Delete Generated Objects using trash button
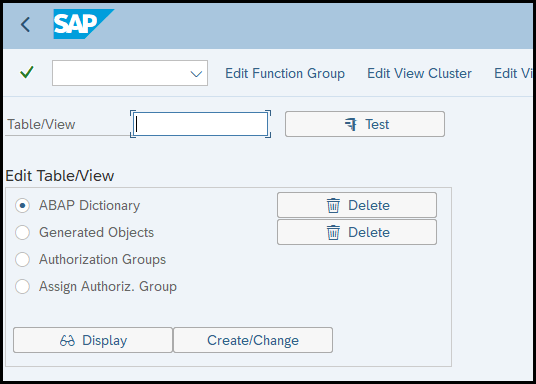This screenshot has height=384, width=536. [357, 233]
